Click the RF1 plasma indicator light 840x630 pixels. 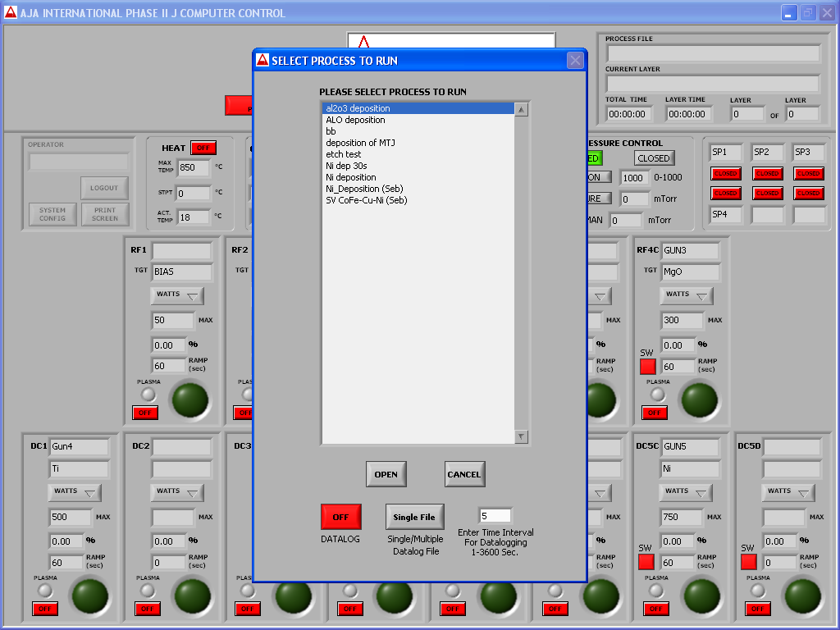tap(148, 395)
